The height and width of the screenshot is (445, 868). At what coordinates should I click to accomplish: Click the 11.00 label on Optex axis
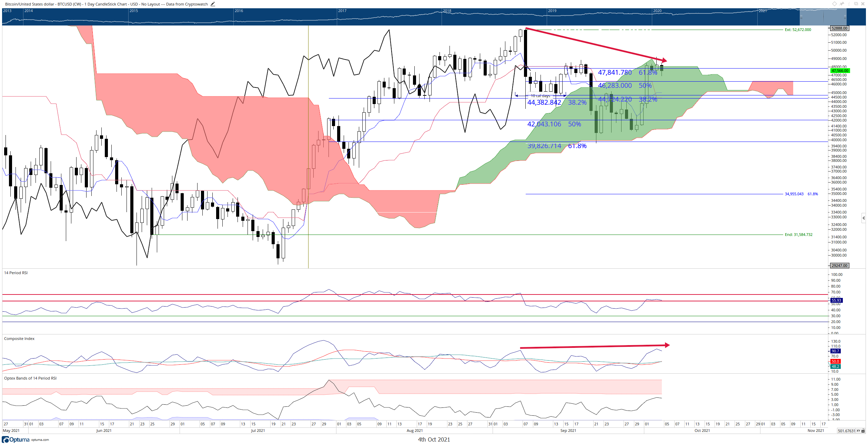[x=836, y=379]
